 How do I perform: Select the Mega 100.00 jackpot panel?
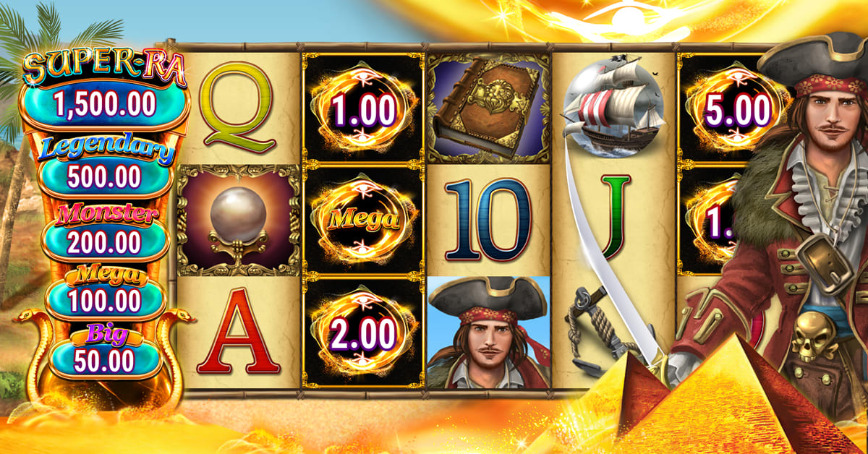click(105, 294)
